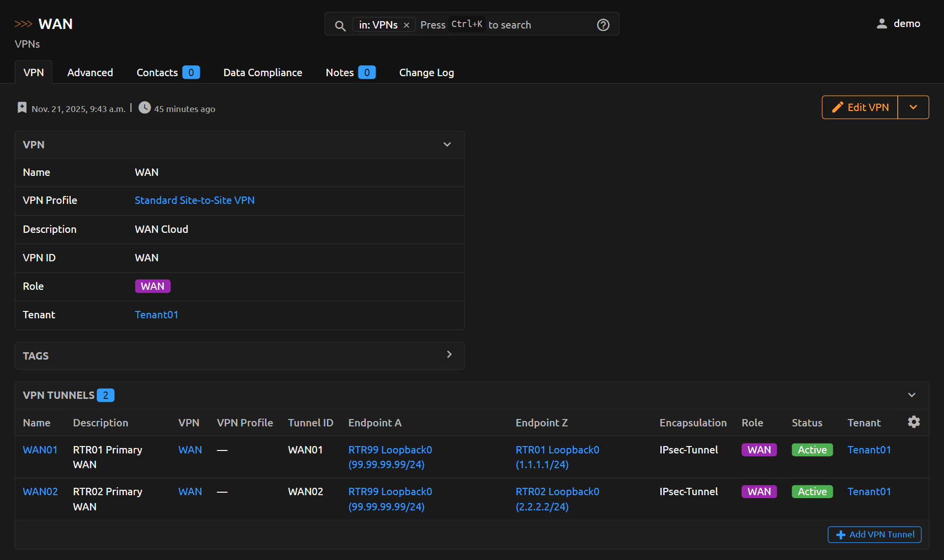Expand the TAGS section
944x560 pixels.
tap(449, 354)
